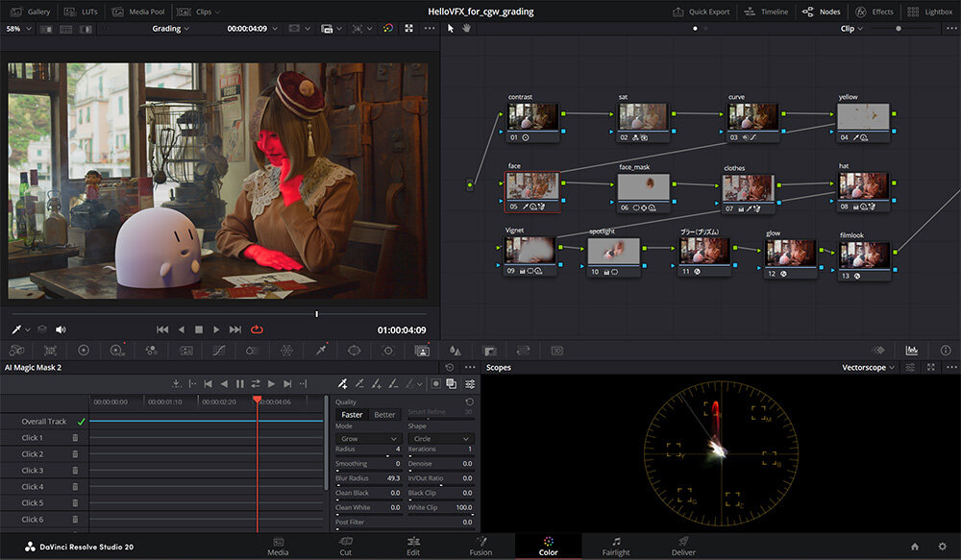Open the Vectorscope scope type dropdown
The width and height of the screenshot is (961, 560).
(x=869, y=368)
